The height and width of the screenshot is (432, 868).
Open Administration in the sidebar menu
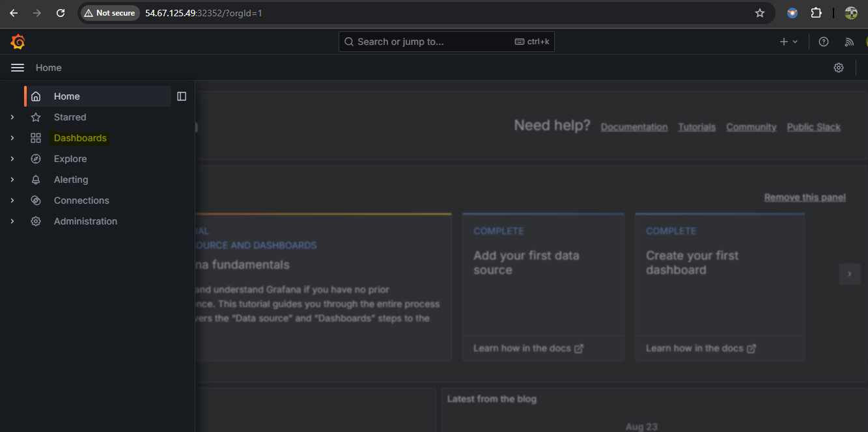(x=85, y=221)
